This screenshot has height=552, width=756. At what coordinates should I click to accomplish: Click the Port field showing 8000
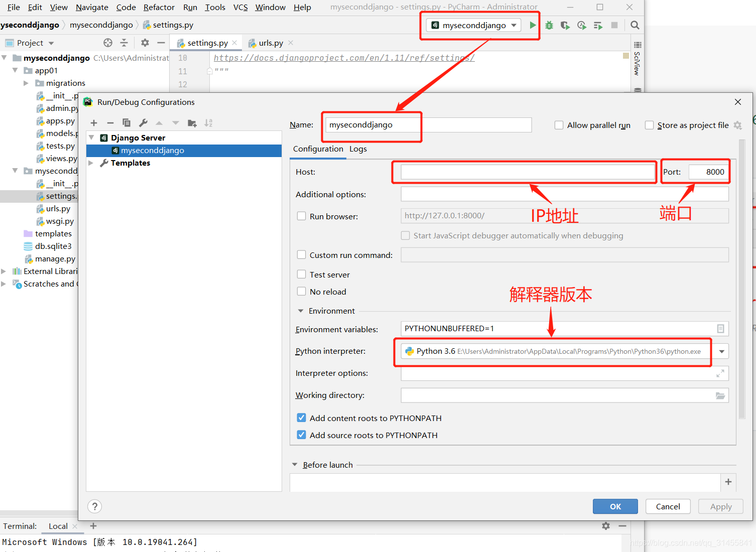click(709, 172)
